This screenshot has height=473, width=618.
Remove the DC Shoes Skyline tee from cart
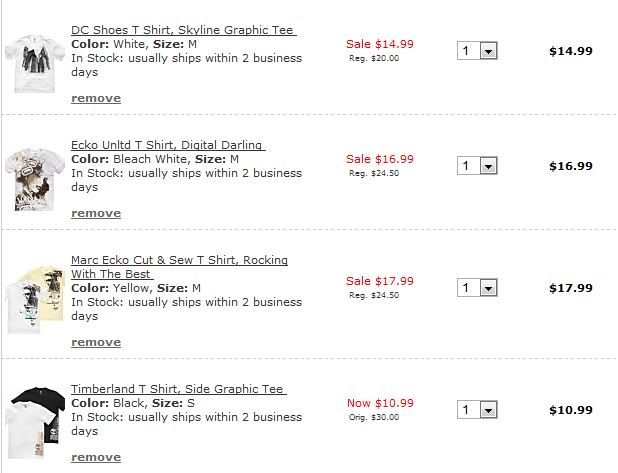pyautogui.click(x=96, y=98)
